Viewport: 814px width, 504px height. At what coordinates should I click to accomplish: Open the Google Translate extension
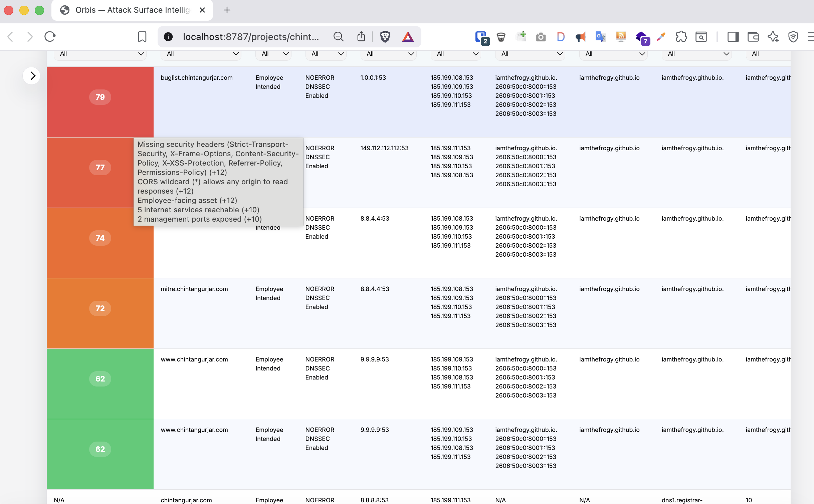601,37
